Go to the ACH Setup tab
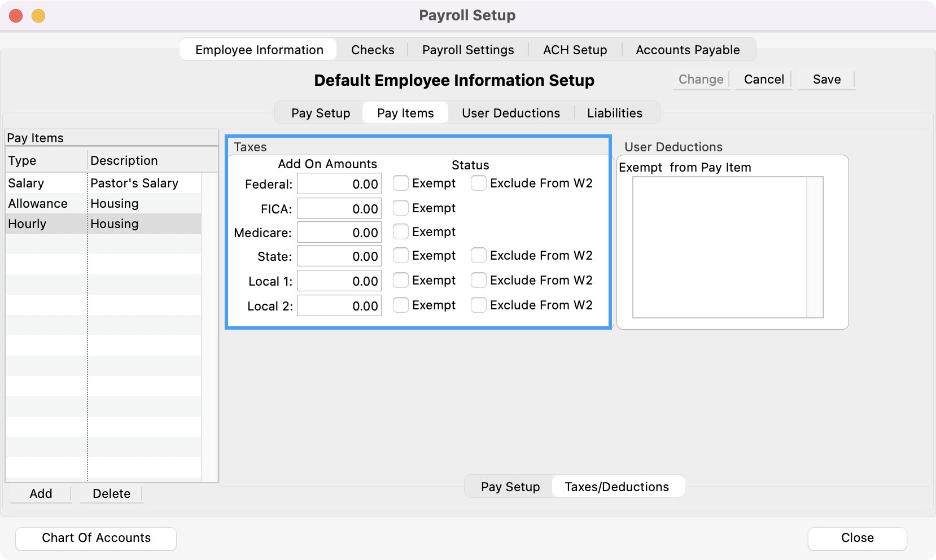Viewport: 936px width, 560px height. (x=575, y=50)
